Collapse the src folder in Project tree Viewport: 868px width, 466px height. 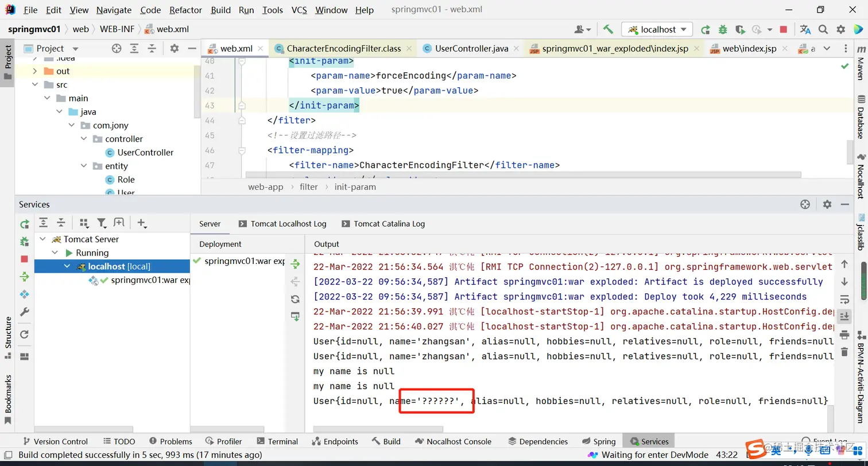click(x=35, y=85)
